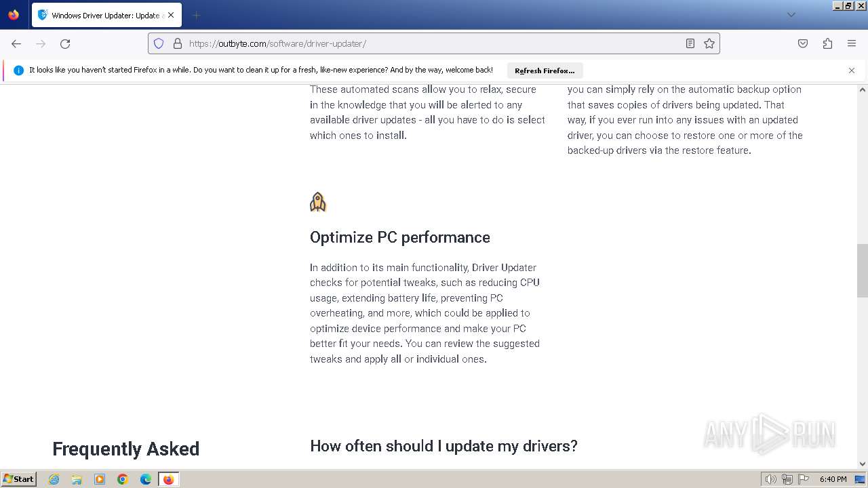Go forward to next page
868x488 pixels.
(41, 43)
